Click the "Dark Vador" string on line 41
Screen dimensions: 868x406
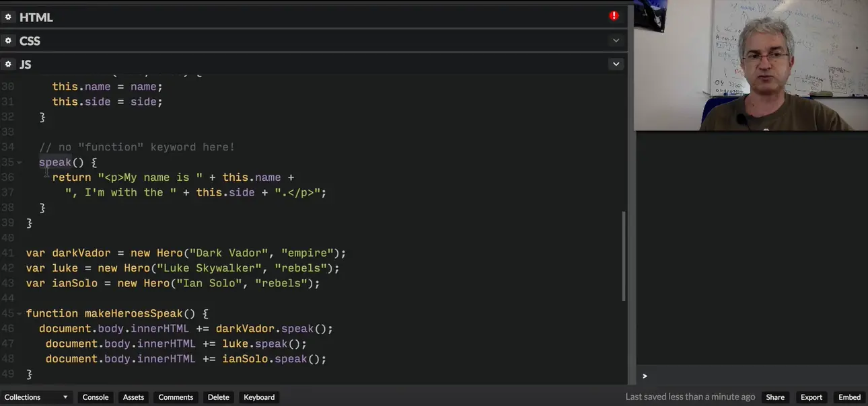pos(229,253)
